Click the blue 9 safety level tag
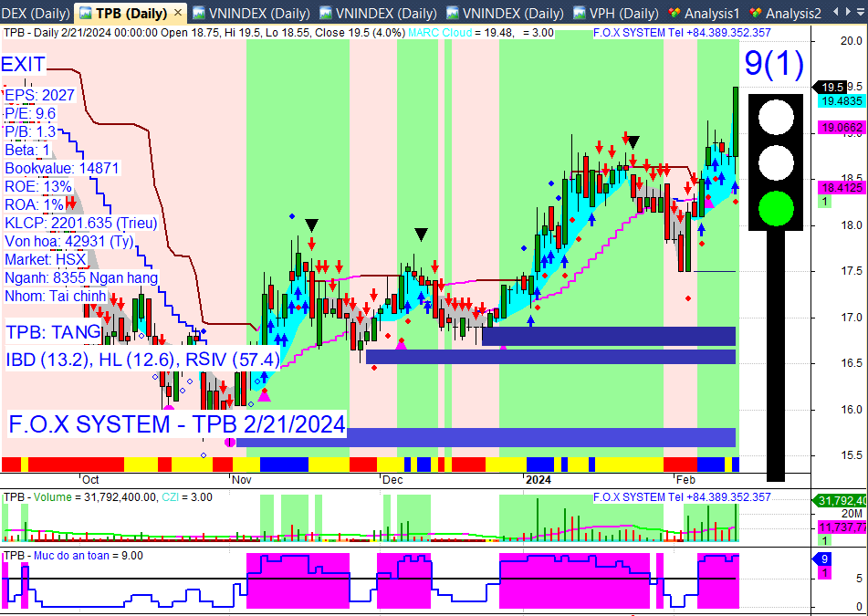This screenshot has height=616, width=868. click(x=822, y=559)
